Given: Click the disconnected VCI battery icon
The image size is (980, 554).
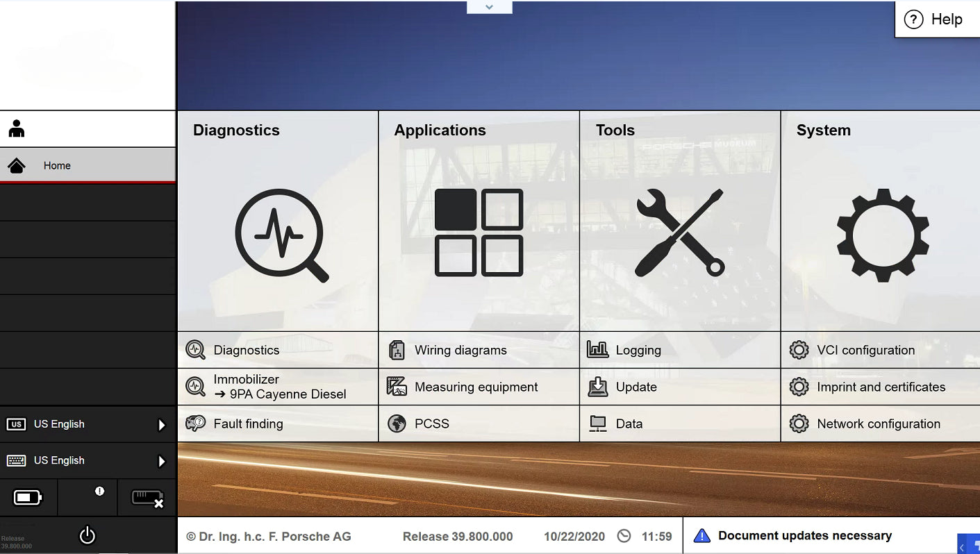Looking at the screenshot, I should pos(147,497).
